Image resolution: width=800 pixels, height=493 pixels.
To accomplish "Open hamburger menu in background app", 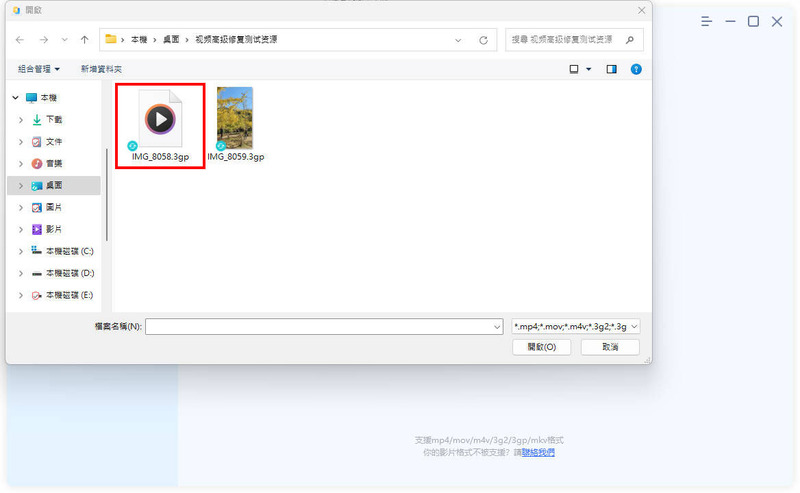I will click(x=706, y=21).
